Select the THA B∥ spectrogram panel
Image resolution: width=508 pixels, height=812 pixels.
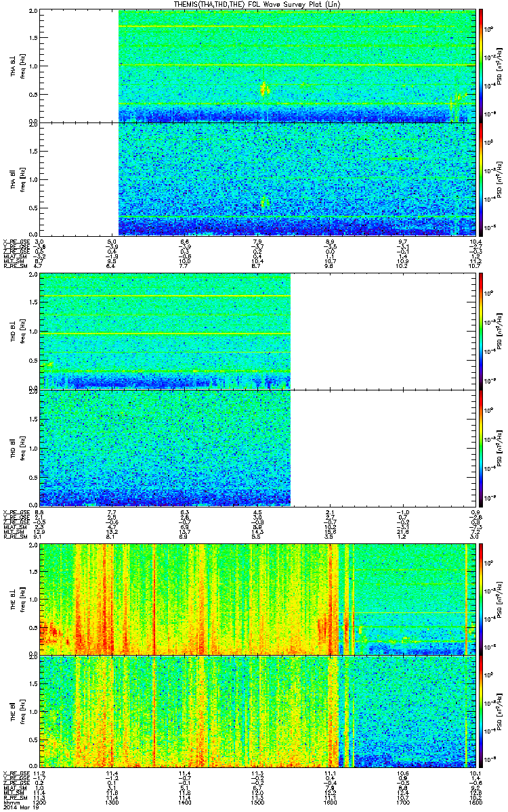tap(257, 179)
